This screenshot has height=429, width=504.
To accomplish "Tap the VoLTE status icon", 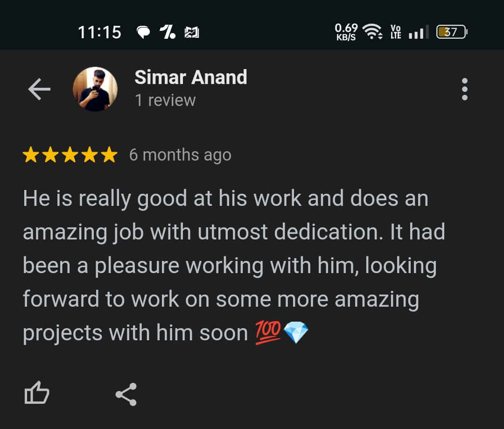I will 396,32.
